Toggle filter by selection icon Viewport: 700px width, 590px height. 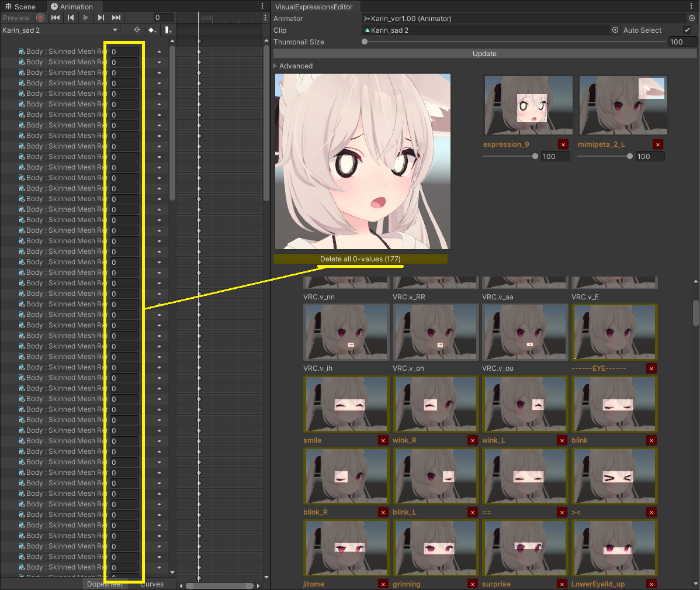pos(137,30)
